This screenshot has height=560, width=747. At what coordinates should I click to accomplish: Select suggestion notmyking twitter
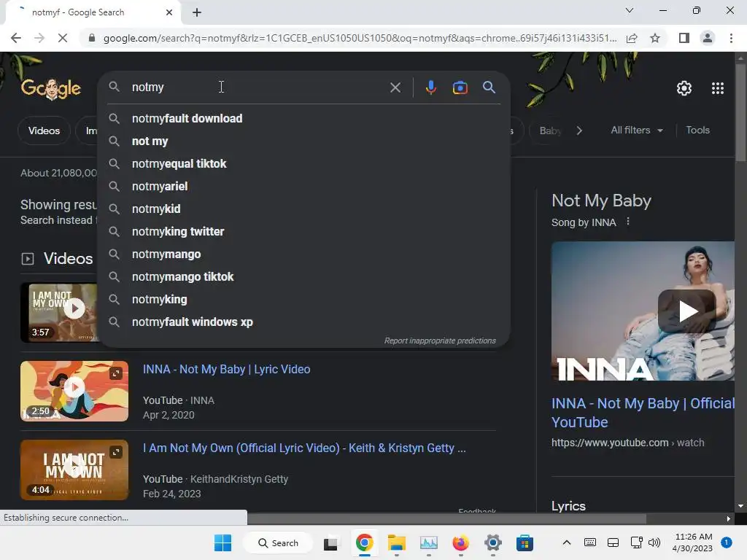304,231
